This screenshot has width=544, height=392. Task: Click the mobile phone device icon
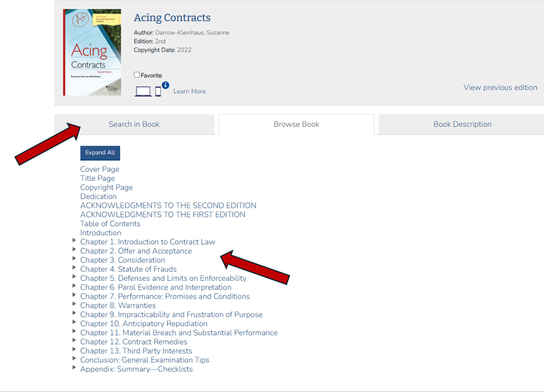pos(158,92)
